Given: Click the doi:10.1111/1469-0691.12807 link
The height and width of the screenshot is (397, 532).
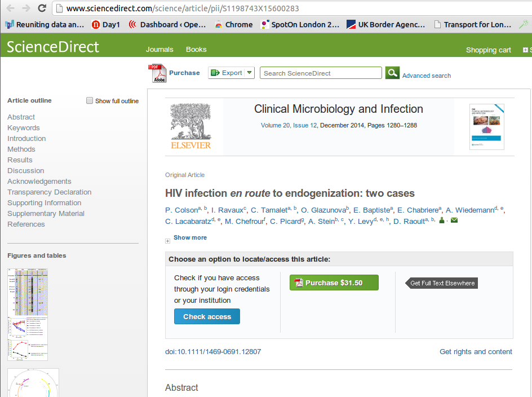Looking at the screenshot, I should (213, 352).
